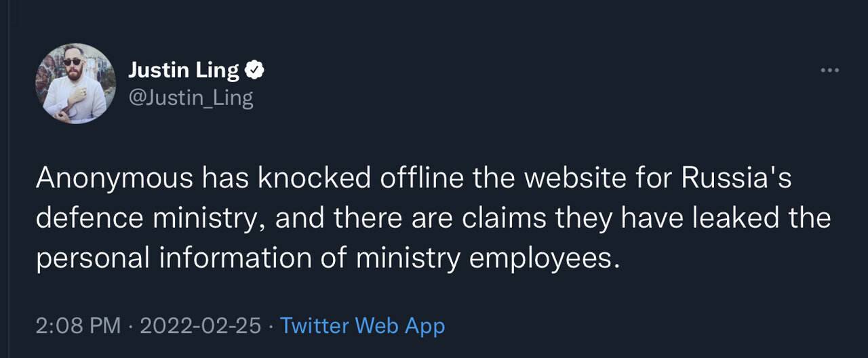Click "Russia's" in the tweet text

[736, 179]
